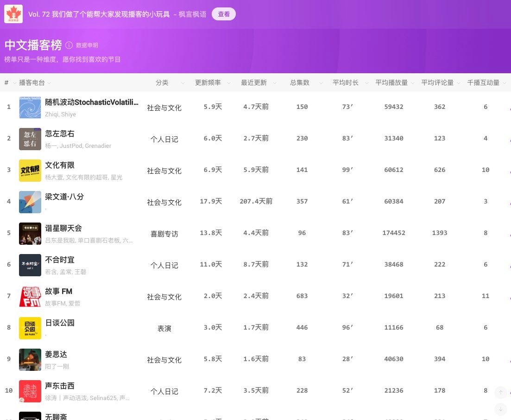Click the 平均时长 column header

pos(346,83)
